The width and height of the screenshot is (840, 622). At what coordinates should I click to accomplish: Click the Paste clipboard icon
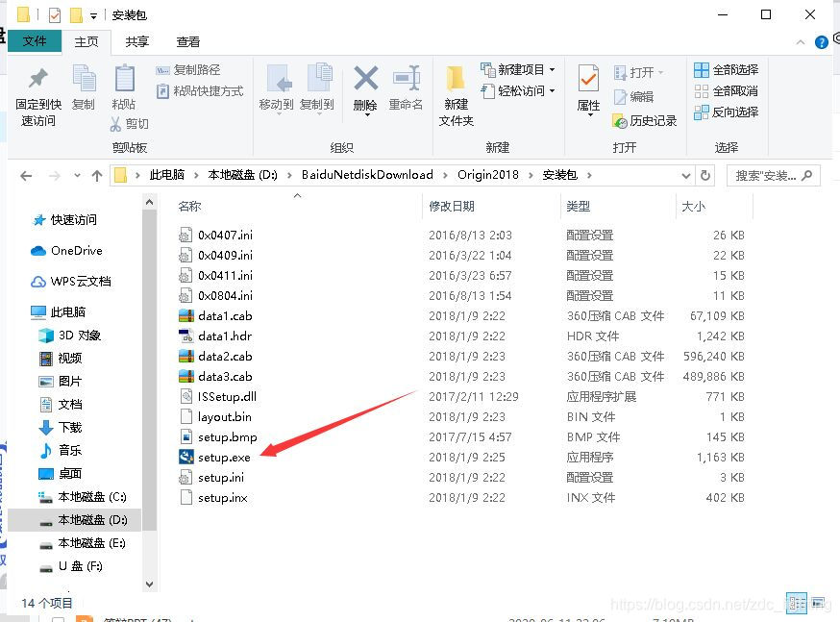coord(124,79)
